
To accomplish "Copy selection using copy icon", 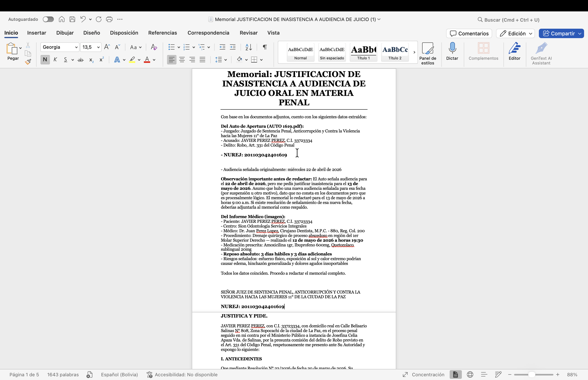I will 28,53.
